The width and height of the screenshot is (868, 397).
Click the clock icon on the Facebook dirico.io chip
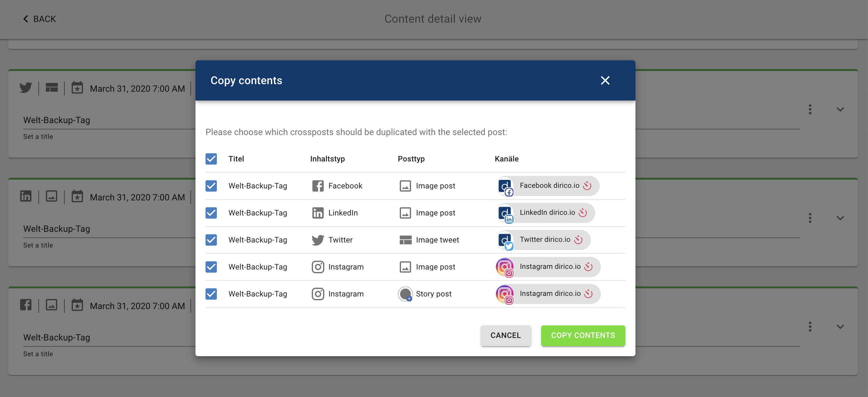tap(587, 186)
